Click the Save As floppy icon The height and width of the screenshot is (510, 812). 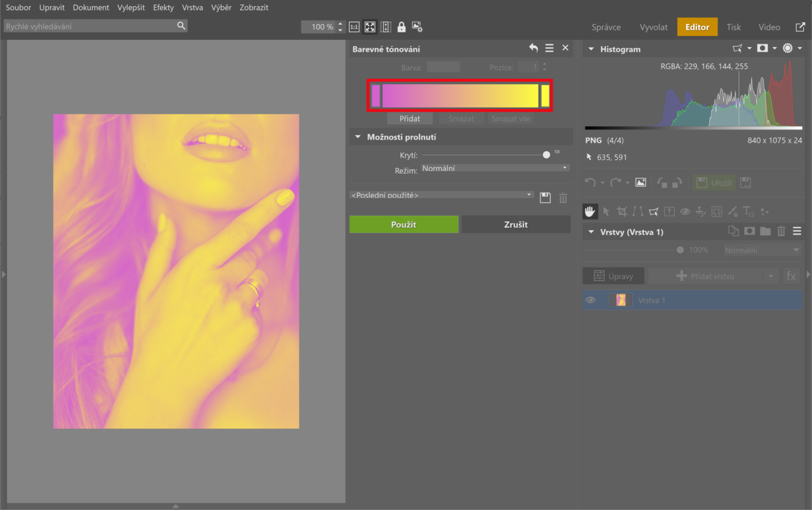click(746, 183)
